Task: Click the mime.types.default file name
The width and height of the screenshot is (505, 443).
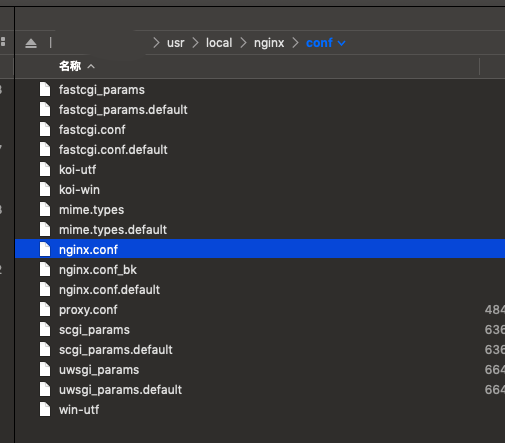Action: [113, 230]
